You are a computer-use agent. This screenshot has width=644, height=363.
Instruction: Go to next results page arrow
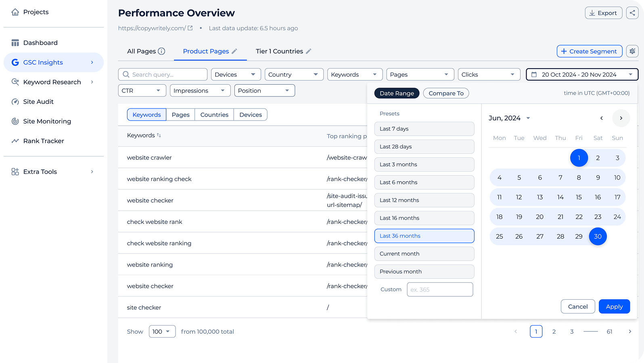[x=630, y=332]
